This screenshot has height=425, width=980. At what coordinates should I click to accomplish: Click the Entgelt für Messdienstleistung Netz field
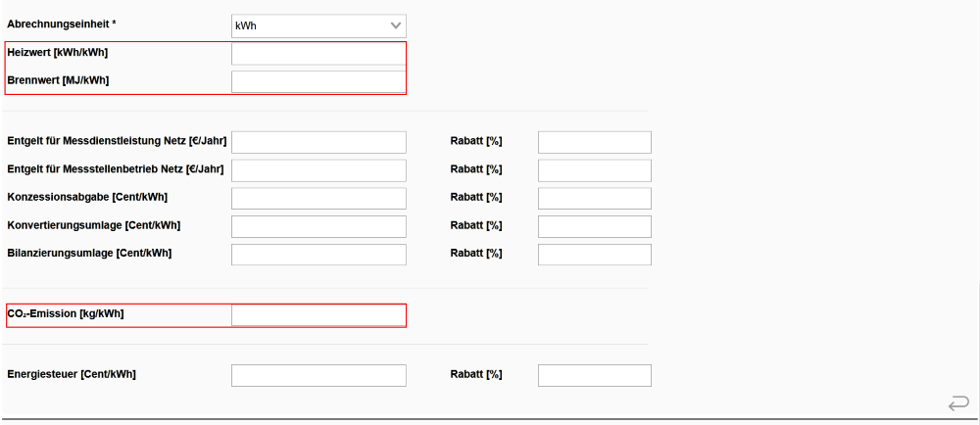[318, 142]
